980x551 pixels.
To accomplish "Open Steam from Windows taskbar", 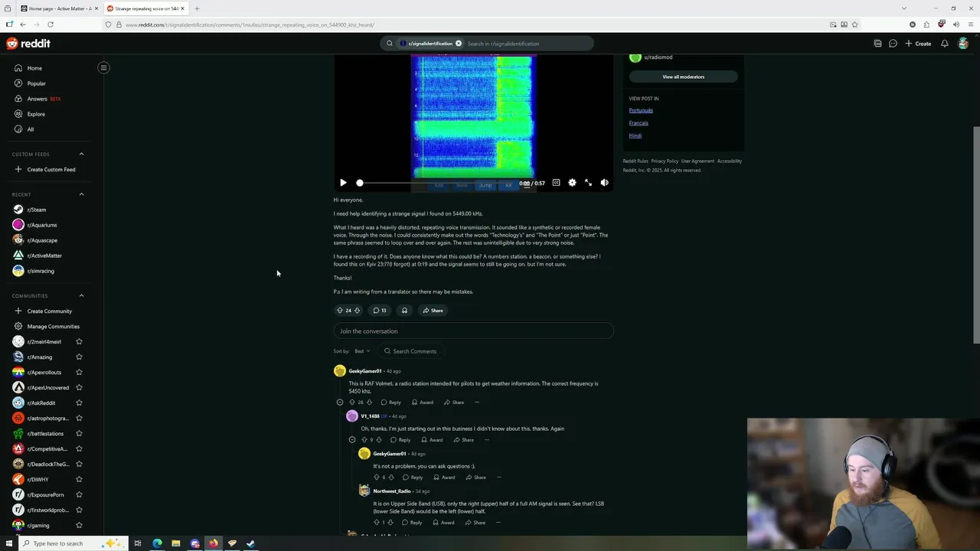I will [250, 543].
